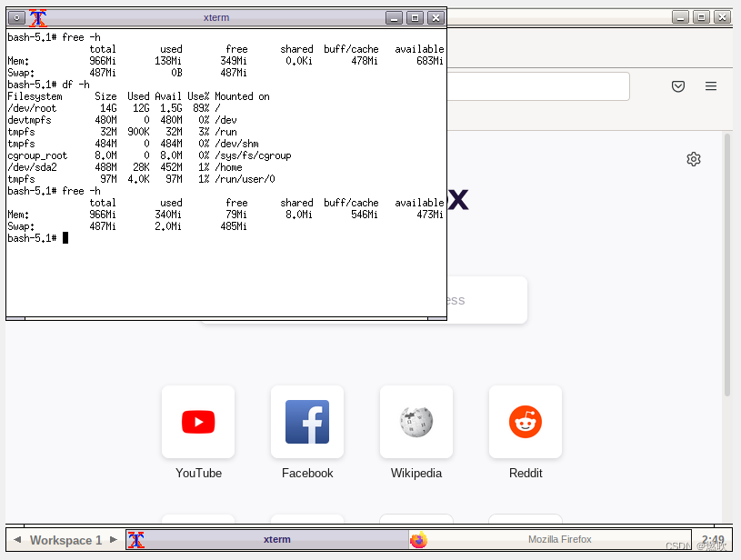This screenshot has height=560, width=741.
Task: Click the YouTube label under its tile
Action: pyautogui.click(x=198, y=473)
